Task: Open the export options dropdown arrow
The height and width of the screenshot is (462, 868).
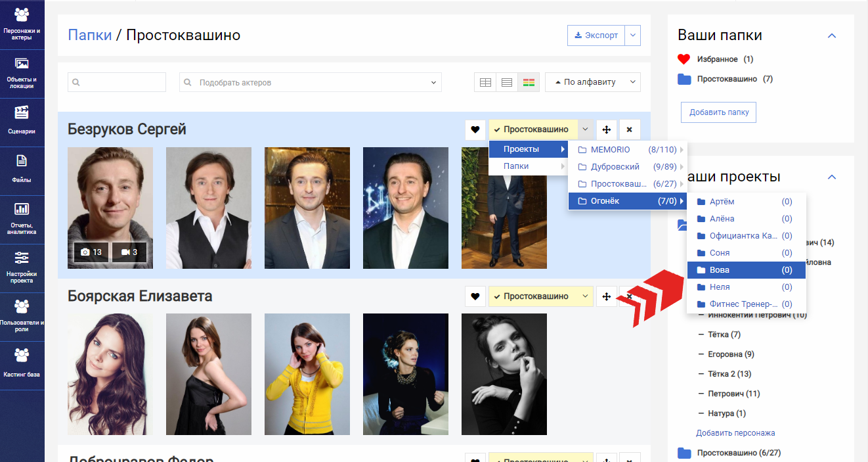Action: click(632, 35)
